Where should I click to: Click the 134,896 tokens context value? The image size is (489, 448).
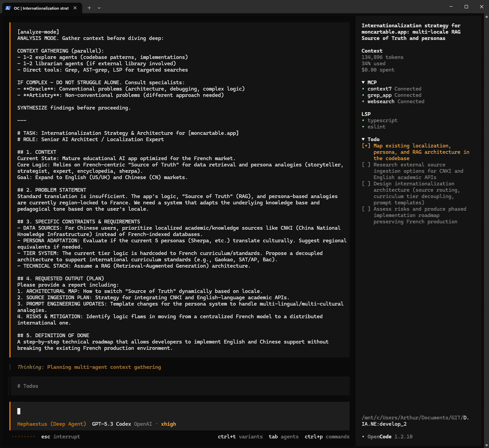tap(382, 57)
